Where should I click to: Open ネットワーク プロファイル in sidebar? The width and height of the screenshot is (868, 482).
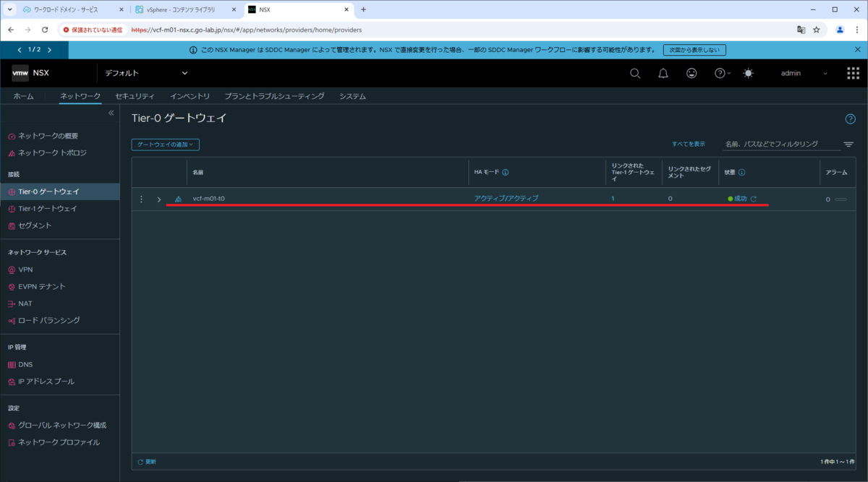59,442
